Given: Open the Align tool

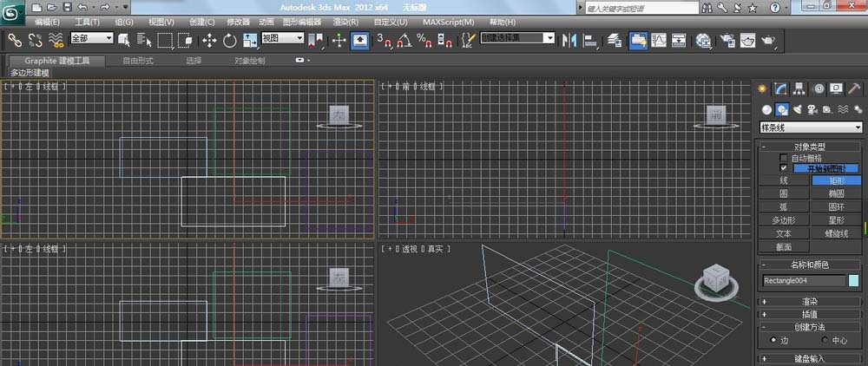Looking at the screenshot, I should point(590,40).
